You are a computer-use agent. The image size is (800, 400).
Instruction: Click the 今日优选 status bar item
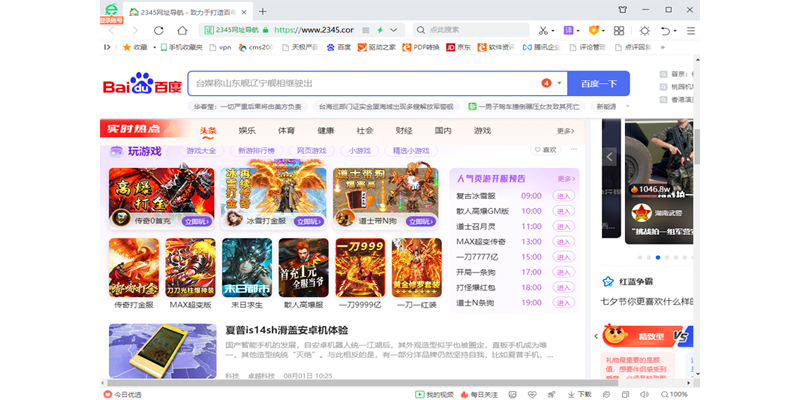pyautogui.click(x=122, y=394)
